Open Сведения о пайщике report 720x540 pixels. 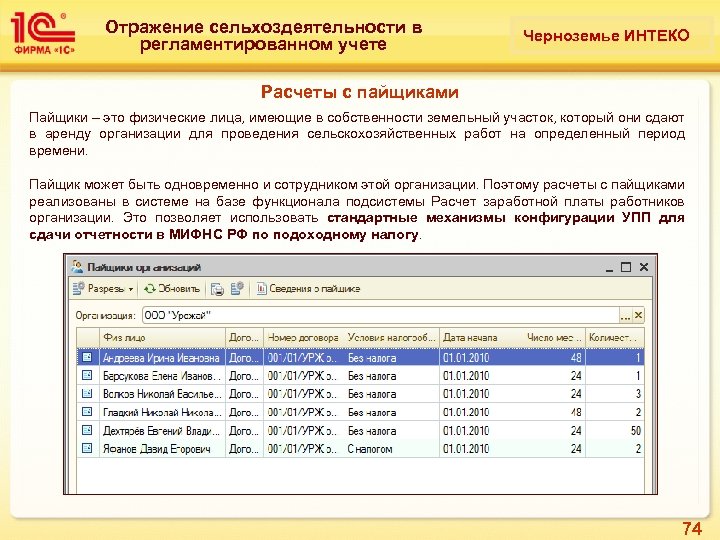point(308,289)
